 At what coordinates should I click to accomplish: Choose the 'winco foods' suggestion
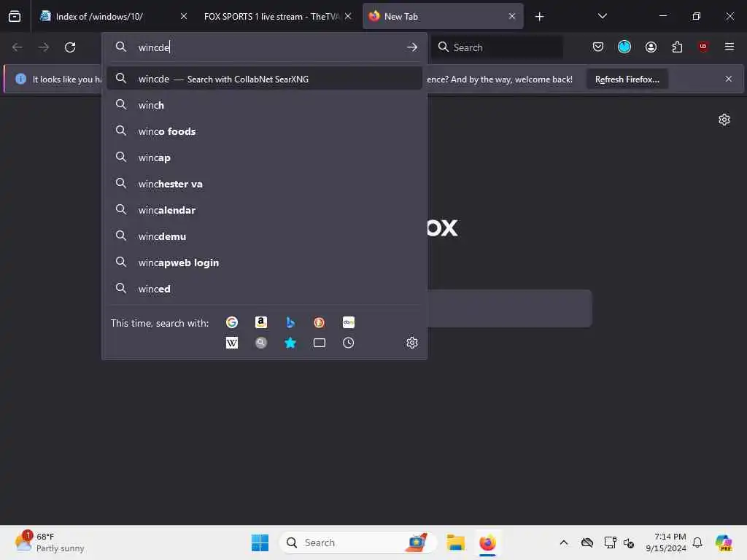[x=264, y=131]
